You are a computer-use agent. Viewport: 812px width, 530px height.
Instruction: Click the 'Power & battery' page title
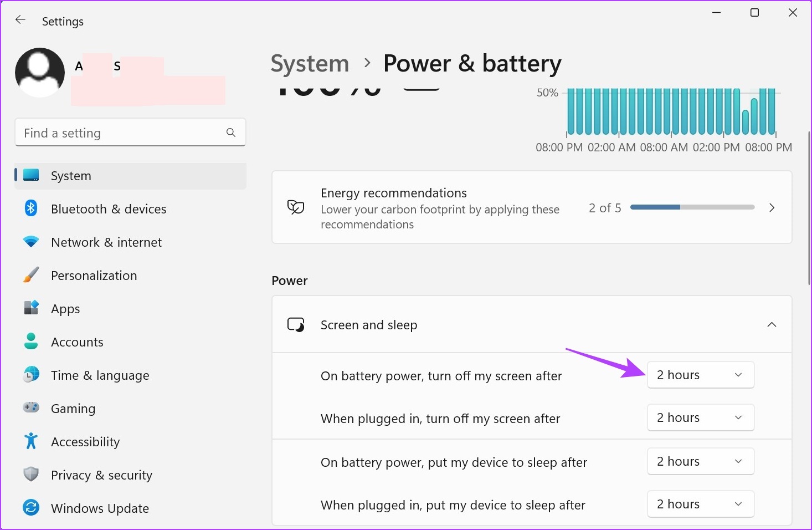472,64
